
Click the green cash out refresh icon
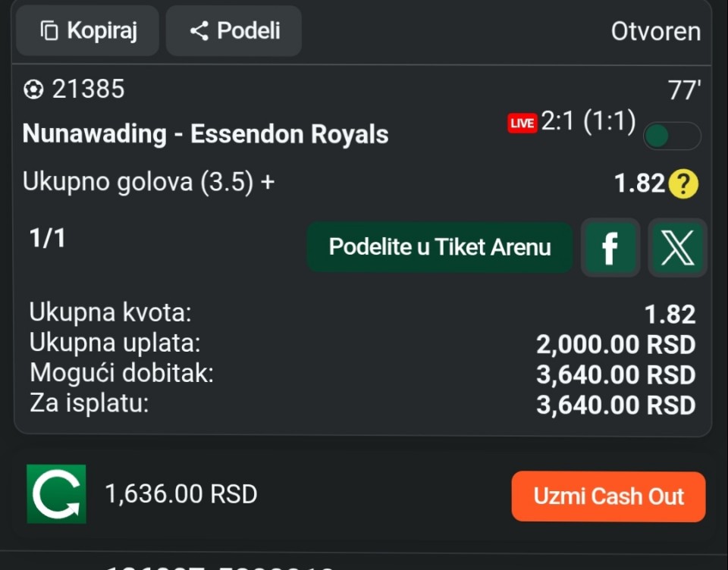56,494
